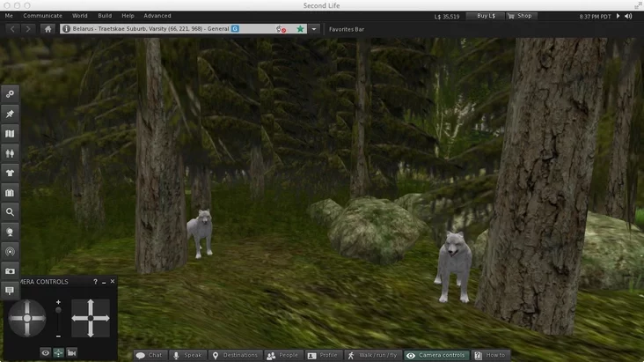Screen dimensions: 644x362
Task: Open the Advanced menu
Action: [157, 16]
